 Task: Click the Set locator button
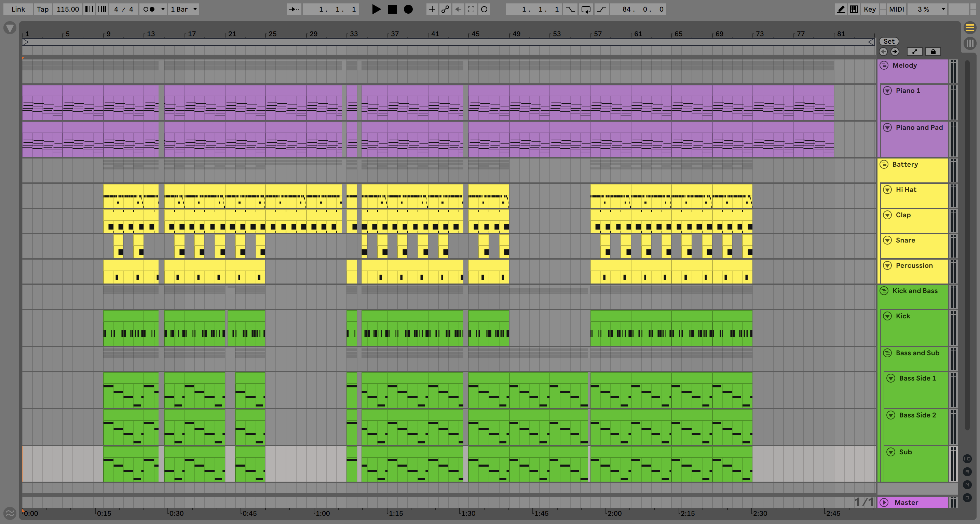[x=889, y=41]
